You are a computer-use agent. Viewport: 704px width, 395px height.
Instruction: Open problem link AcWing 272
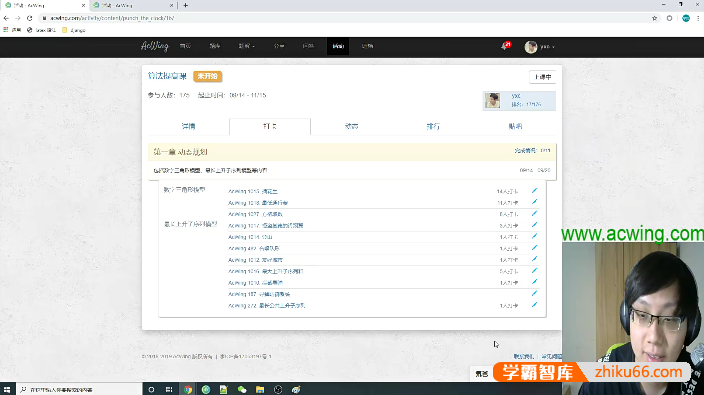[267, 306]
